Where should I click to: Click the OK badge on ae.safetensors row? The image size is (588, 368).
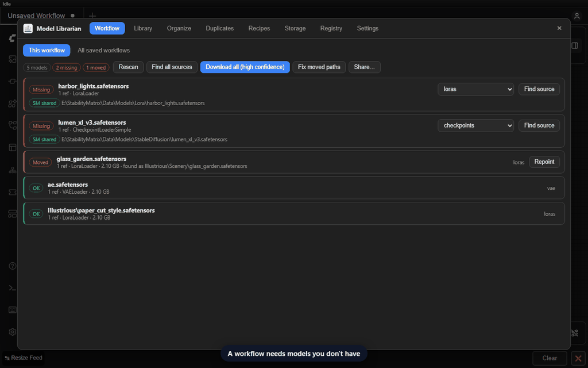click(36, 188)
